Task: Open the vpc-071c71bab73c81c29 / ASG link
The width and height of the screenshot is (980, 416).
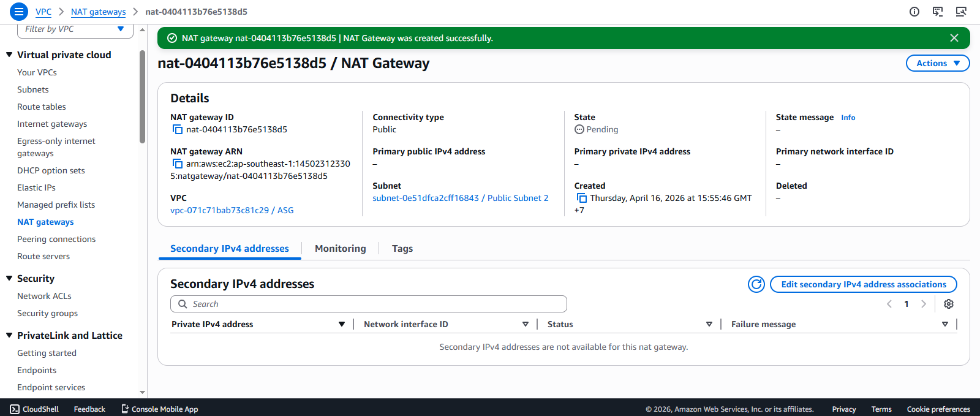Action: tap(232, 210)
